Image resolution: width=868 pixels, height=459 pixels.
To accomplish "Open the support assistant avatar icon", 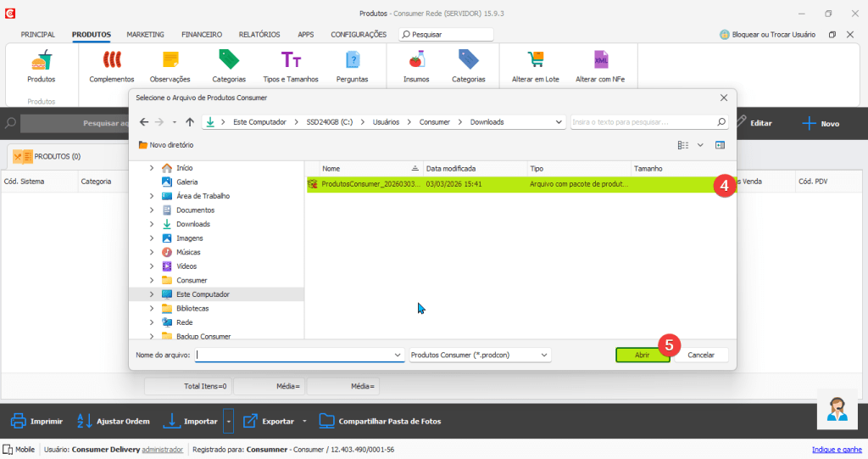I will [837, 410].
